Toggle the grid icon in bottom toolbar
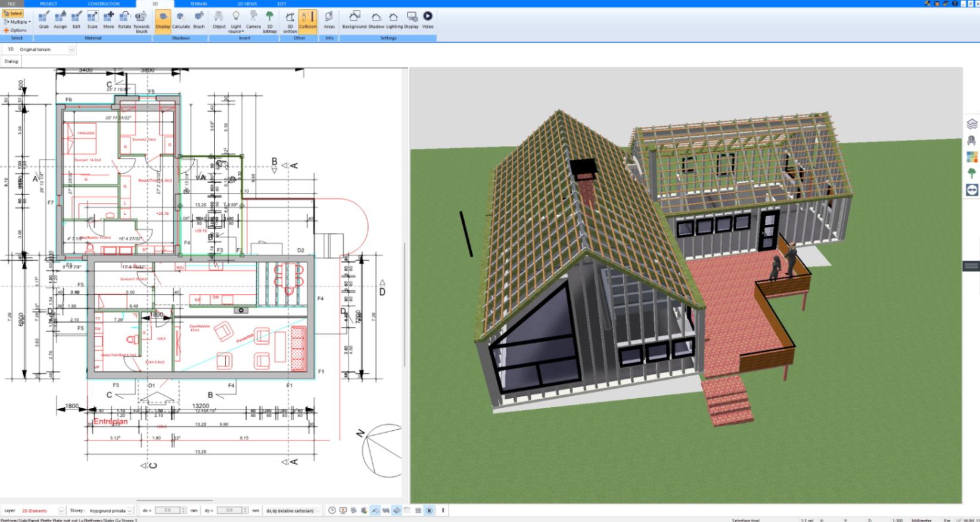980x522 pixels. pos(418,511)
